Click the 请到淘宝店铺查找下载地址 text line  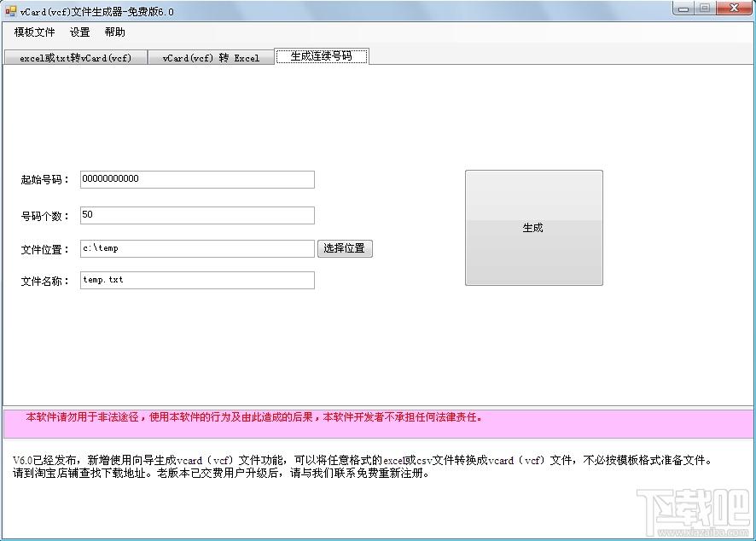tap(221, 473)
